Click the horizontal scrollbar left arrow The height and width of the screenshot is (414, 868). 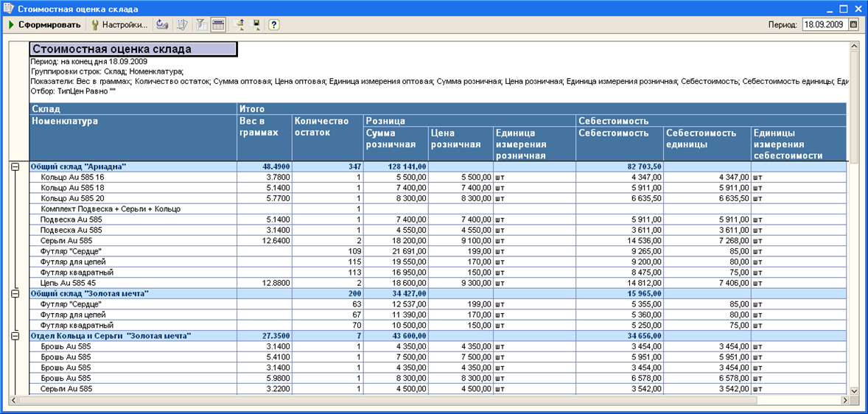(x=15, y=399)
